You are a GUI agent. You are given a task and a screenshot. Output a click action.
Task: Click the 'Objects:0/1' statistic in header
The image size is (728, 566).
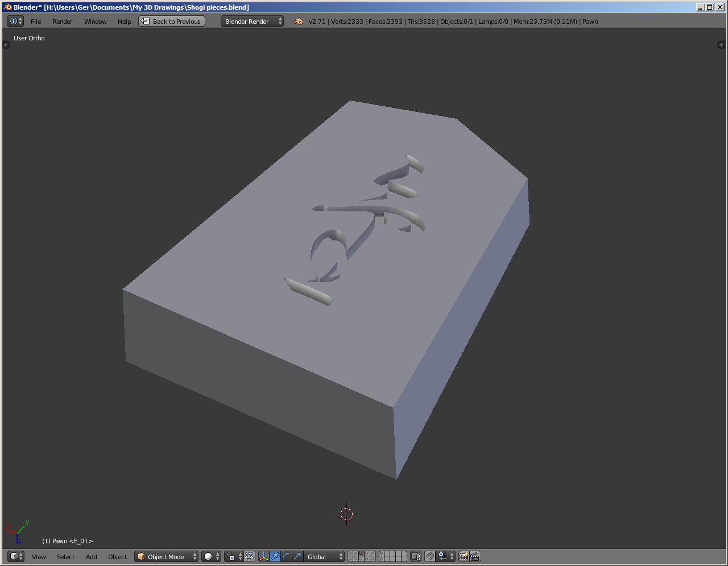(x=456, y=22)
